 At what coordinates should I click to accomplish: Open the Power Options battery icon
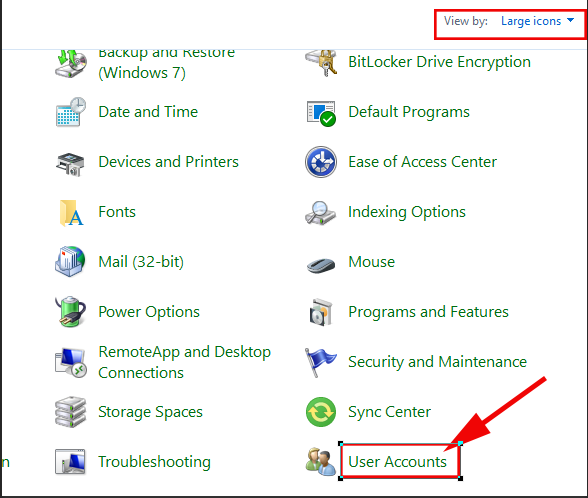(70, 311)
